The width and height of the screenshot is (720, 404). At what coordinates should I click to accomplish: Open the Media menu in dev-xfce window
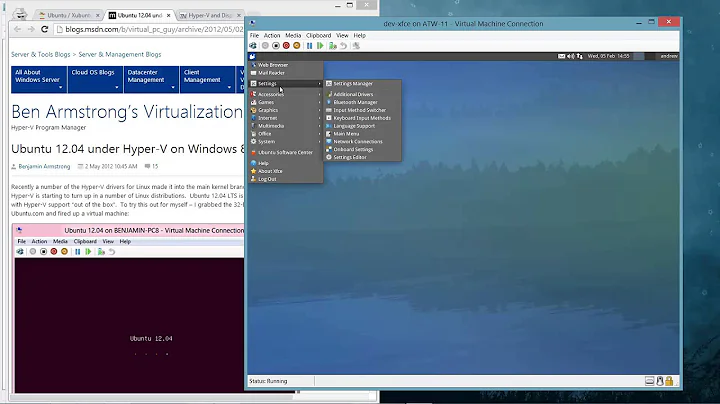(293, 35)
